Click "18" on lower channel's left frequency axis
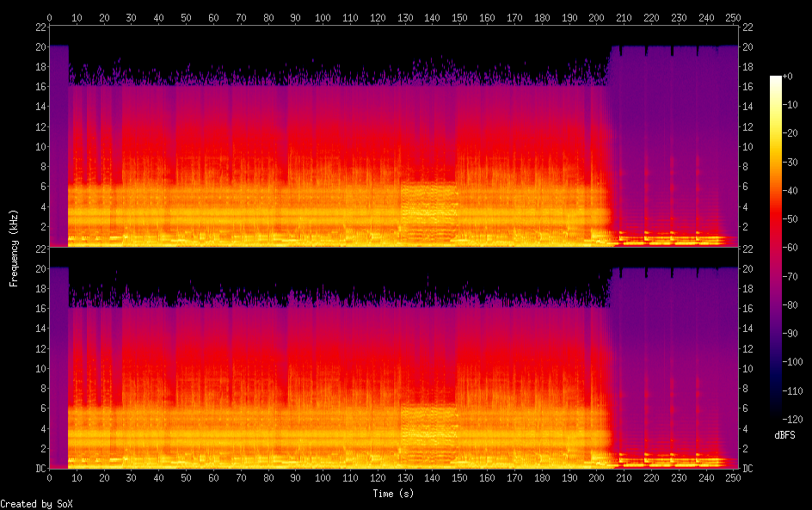The height and width of the screenshot is (510, 812). pyautogui.click(x=41, y=288)
